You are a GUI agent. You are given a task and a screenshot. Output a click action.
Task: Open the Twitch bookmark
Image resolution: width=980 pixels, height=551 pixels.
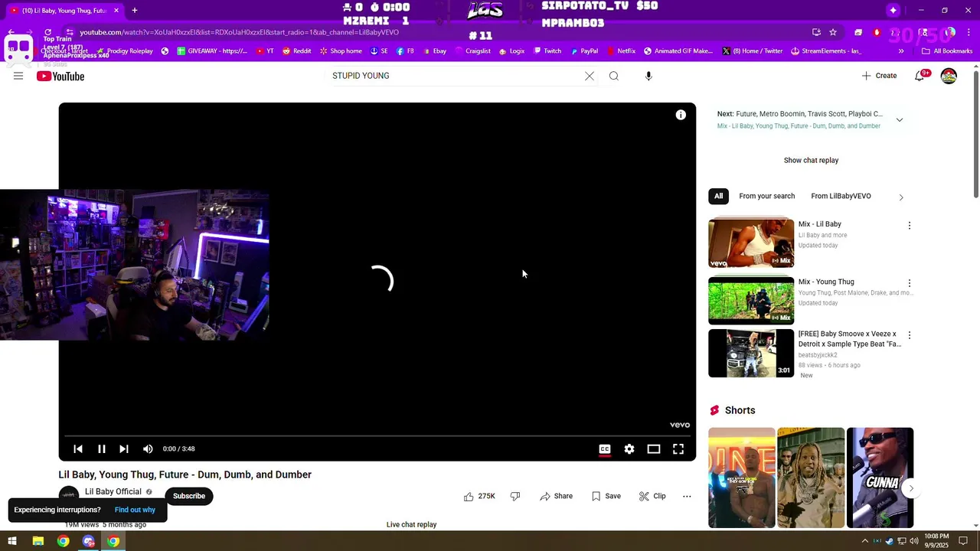point(547,51)
